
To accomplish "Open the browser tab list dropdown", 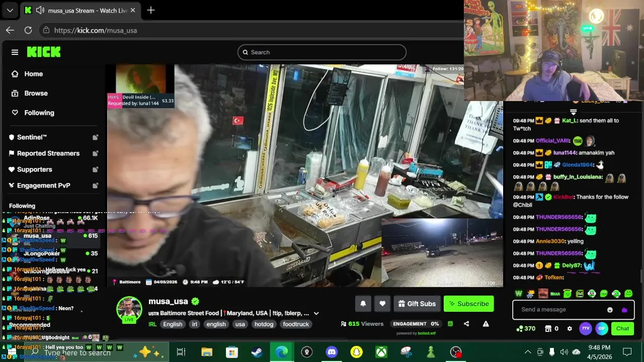I will [x=10, y=10].
